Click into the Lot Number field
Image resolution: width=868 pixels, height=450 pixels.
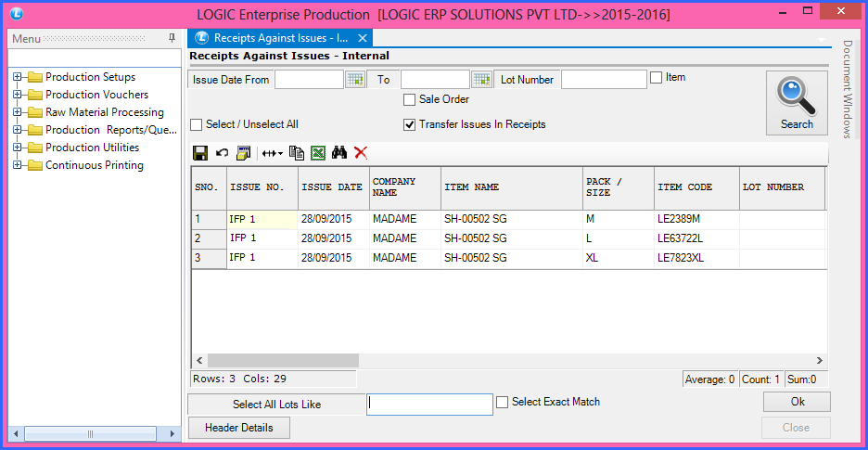click(604, 79)
